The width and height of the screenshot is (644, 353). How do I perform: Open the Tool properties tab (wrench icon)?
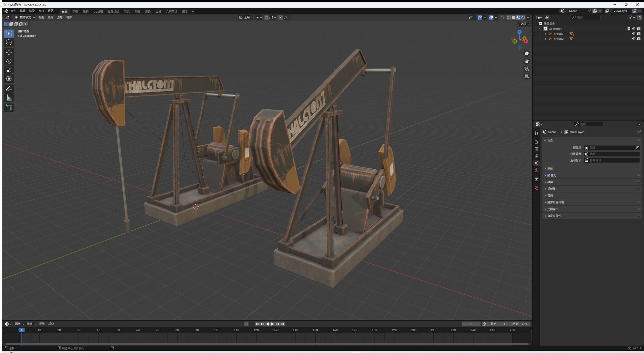[x=537, y=133]
